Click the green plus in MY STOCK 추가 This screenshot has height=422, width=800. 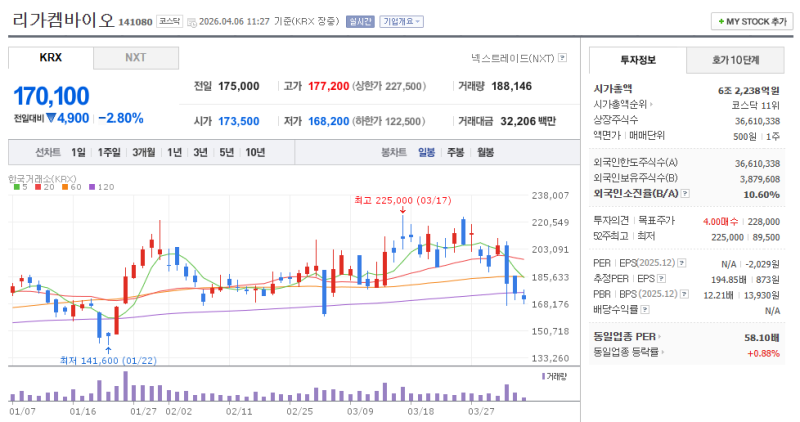[x=721, y=21]
